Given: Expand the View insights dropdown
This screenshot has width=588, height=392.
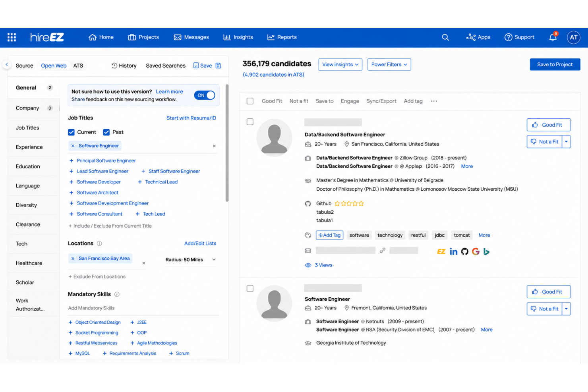Looking at the screenshot, I should click(340, 64).
